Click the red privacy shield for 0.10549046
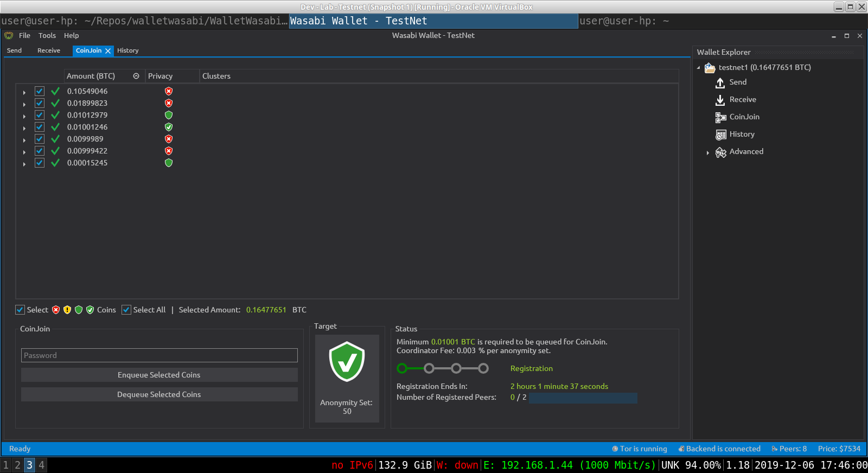 (x=169, y=91)
